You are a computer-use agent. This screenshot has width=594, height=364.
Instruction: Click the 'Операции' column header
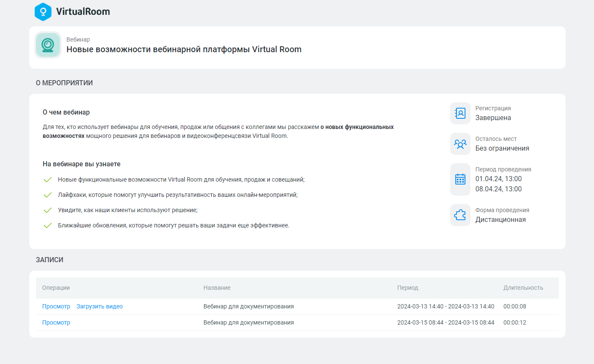[56, 288]
